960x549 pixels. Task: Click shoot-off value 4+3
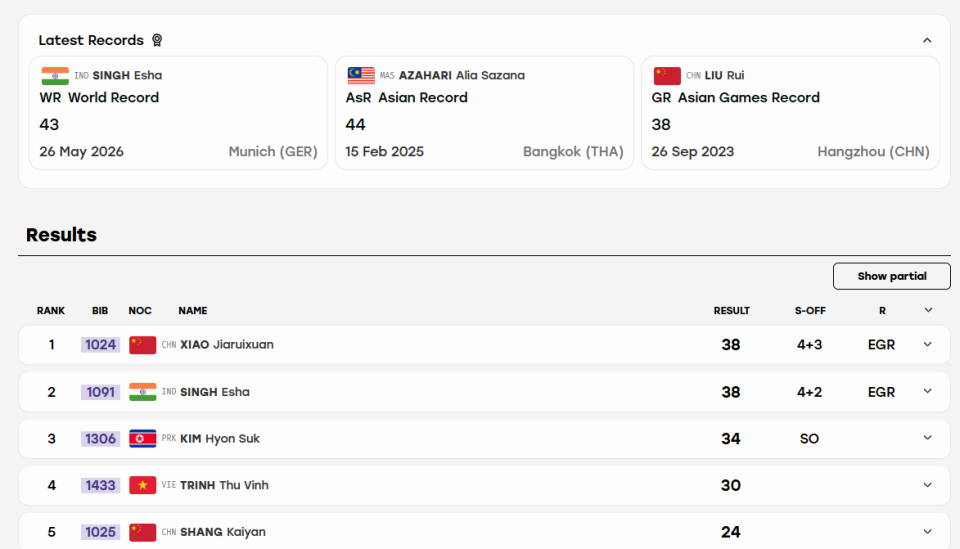coord(809,345)
